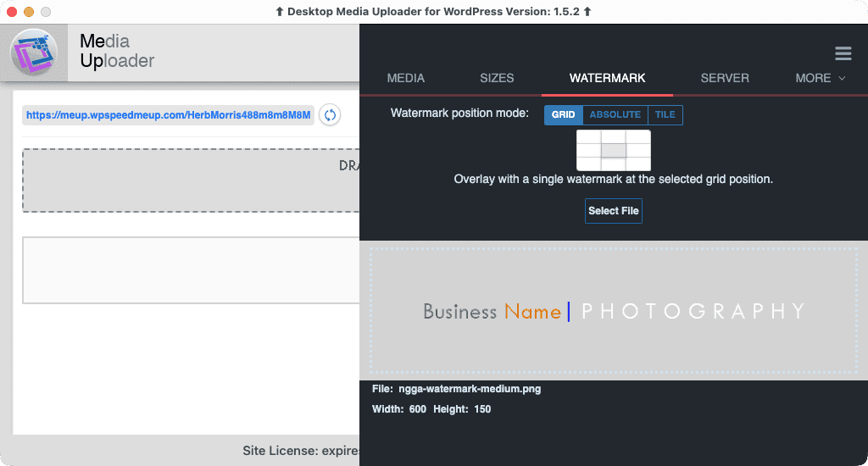Select middle-right grid position cell
This screenshot has width=868, height=466.
[x=638, y=151]
